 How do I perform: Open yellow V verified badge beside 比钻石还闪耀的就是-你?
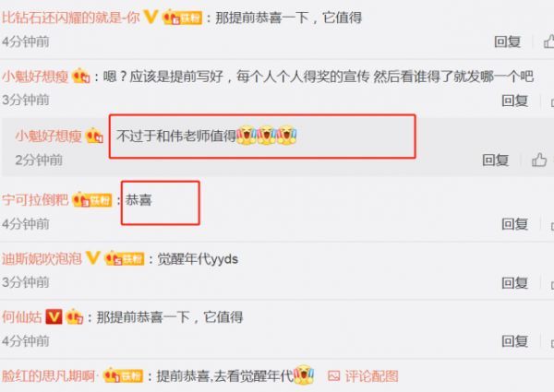click(x=151, y=17)
